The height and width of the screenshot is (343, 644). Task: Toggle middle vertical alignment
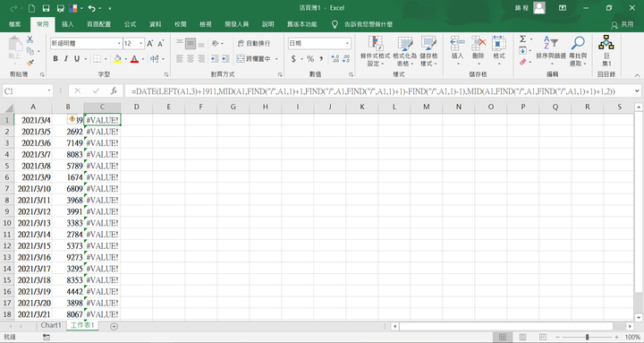191,43
